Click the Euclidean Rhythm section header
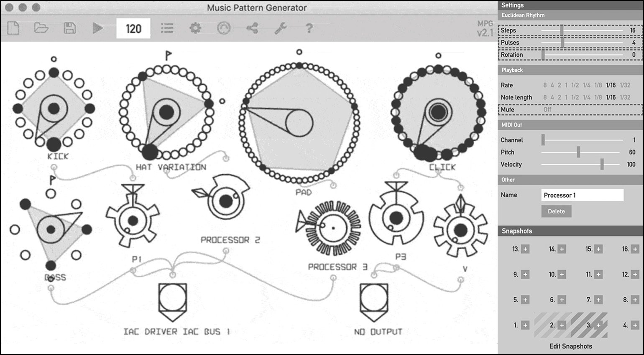 pos(570,15)
